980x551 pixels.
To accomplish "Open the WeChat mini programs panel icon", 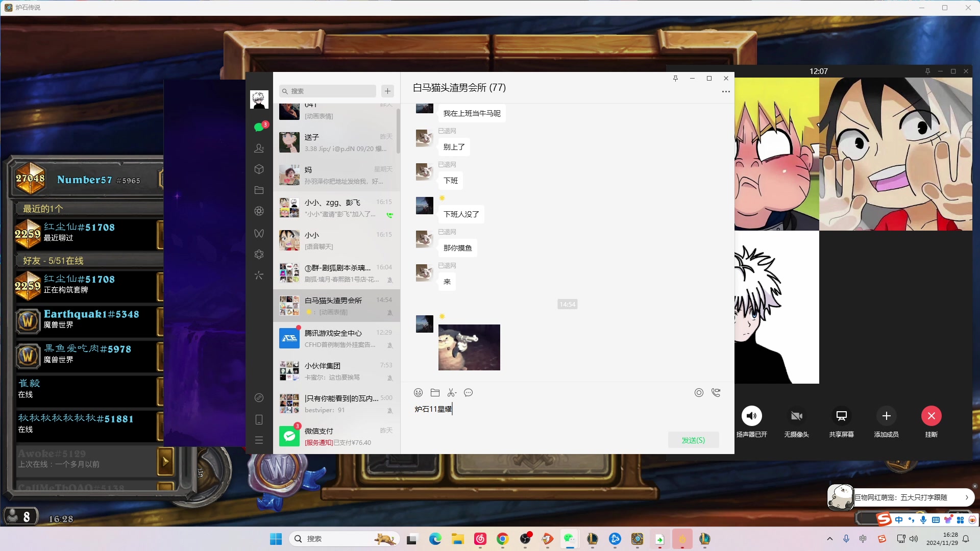I will (x=259, y=397).
